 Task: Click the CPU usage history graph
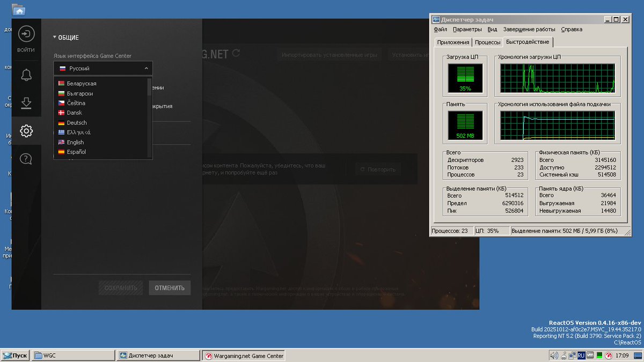coord(558,78)
